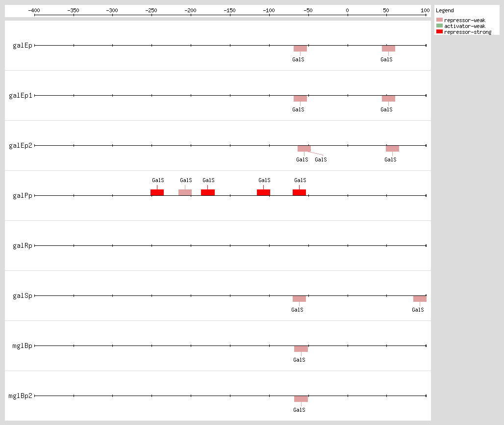This screenshot has width=504, height=425.
Task: Click the 0 ruler position label
Action: click(348, 10)
